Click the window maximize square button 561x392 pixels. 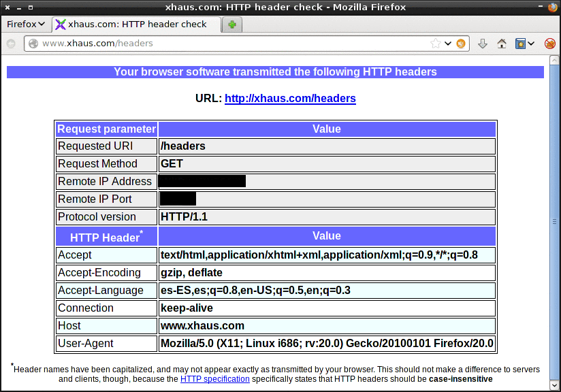31,7
